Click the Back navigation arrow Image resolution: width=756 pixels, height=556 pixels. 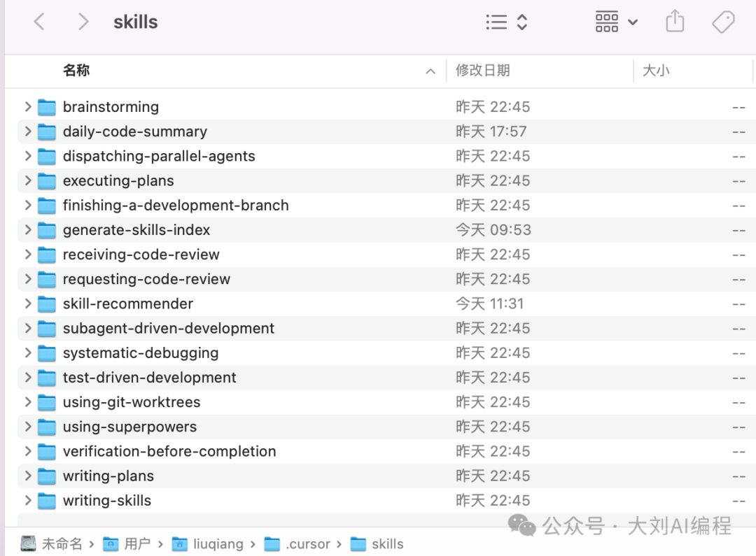point(39,22)
